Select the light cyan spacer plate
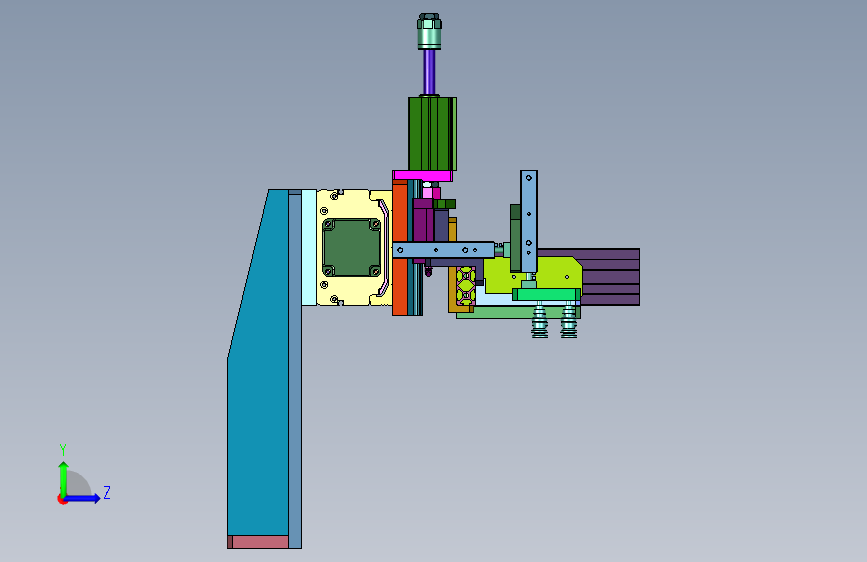The width and height of the screenshot is (867, 562). tap(309, 247)
